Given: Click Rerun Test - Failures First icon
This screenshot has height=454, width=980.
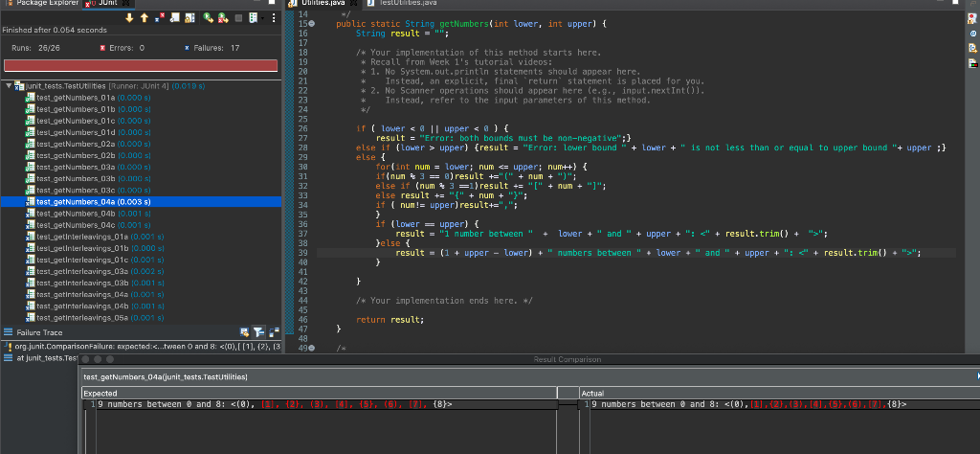Looking at the screenshot, I should tap(223, 17).
